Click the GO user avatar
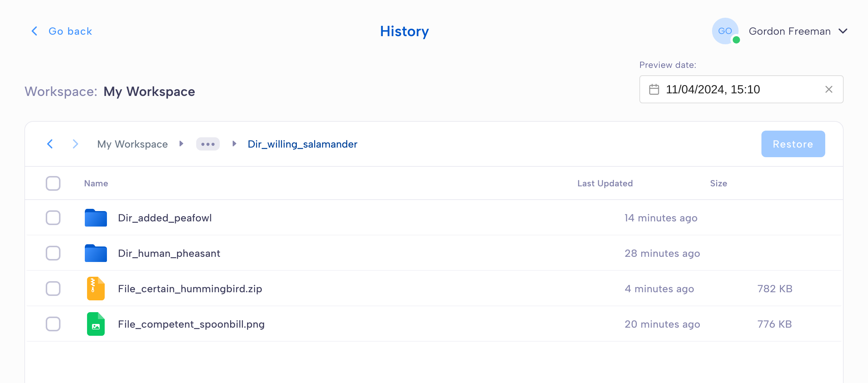This screenshot has width=868, height=383. coord(725,31)
